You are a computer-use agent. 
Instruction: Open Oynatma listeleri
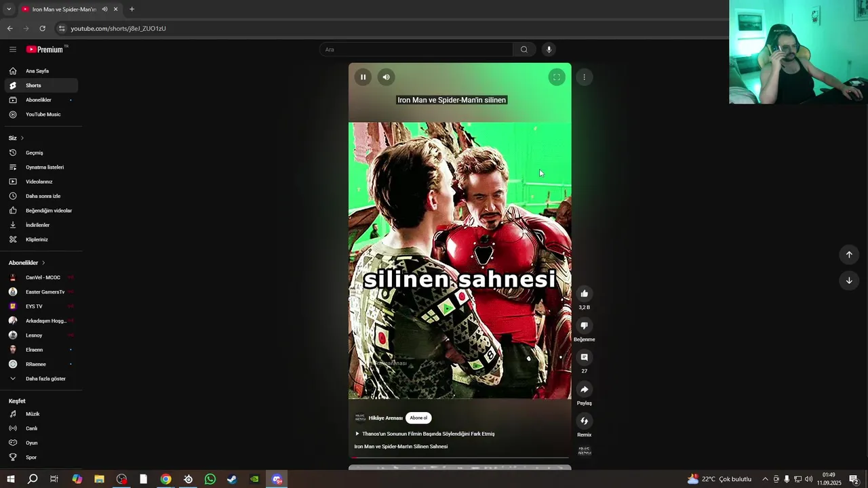coord(41,167)
